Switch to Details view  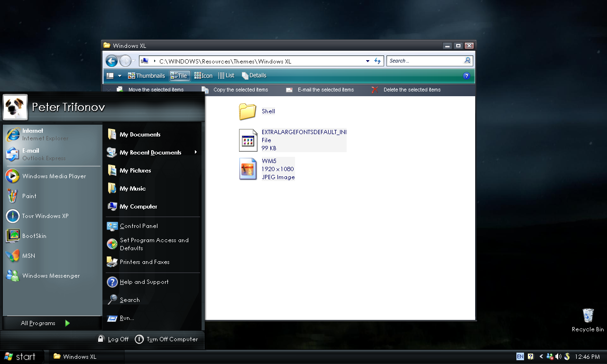254,75
